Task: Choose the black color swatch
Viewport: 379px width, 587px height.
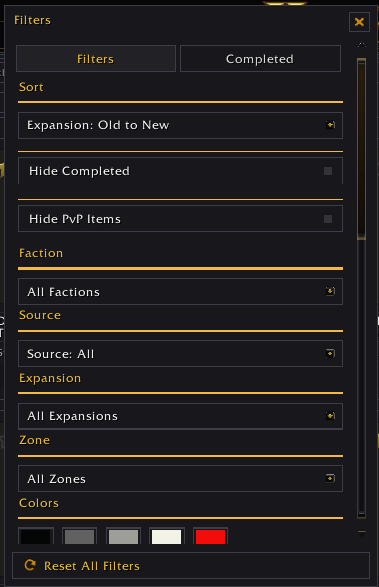Action: [x=36, y=536]
